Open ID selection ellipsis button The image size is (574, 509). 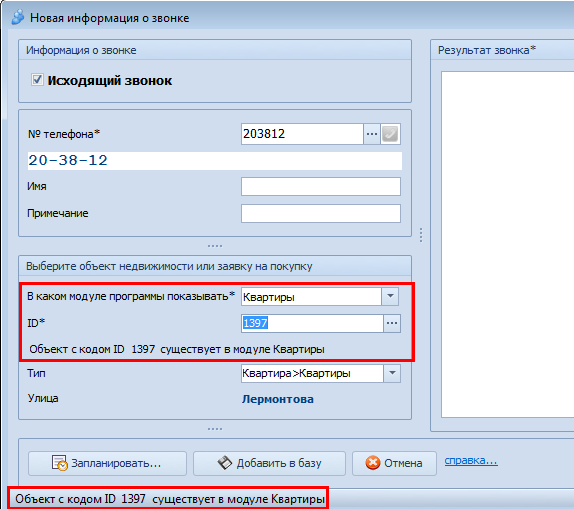(x=392, y=323)
